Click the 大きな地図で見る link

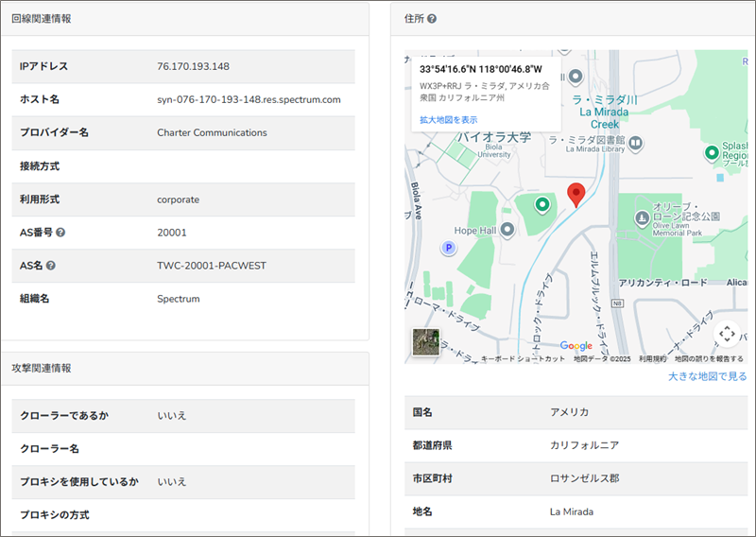pyautogui.click(x=707, y=376)
